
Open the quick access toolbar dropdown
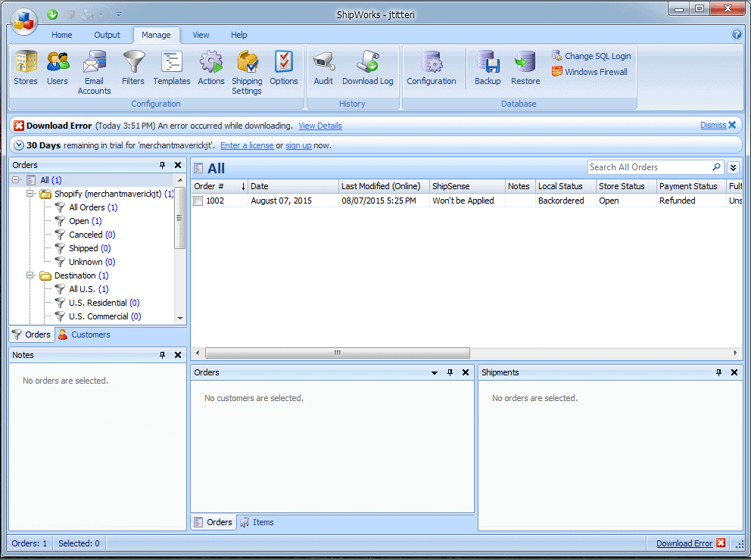coord(118,15)
